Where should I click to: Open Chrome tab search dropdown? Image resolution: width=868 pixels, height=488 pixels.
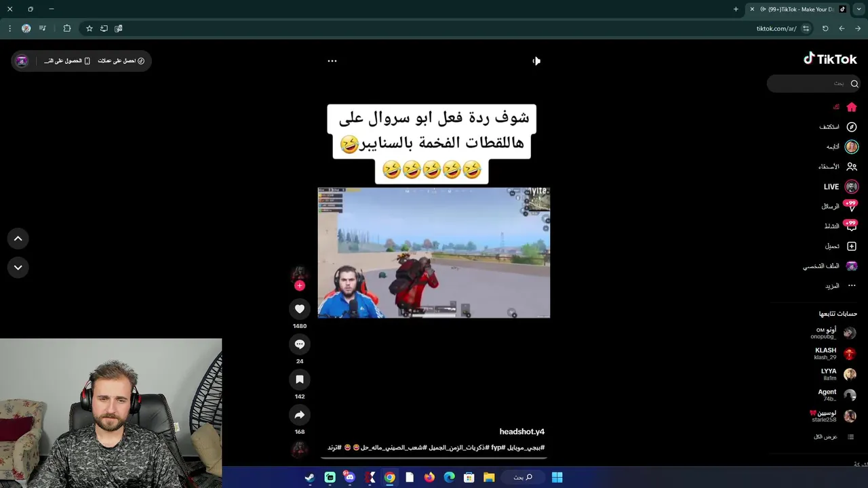859,9
